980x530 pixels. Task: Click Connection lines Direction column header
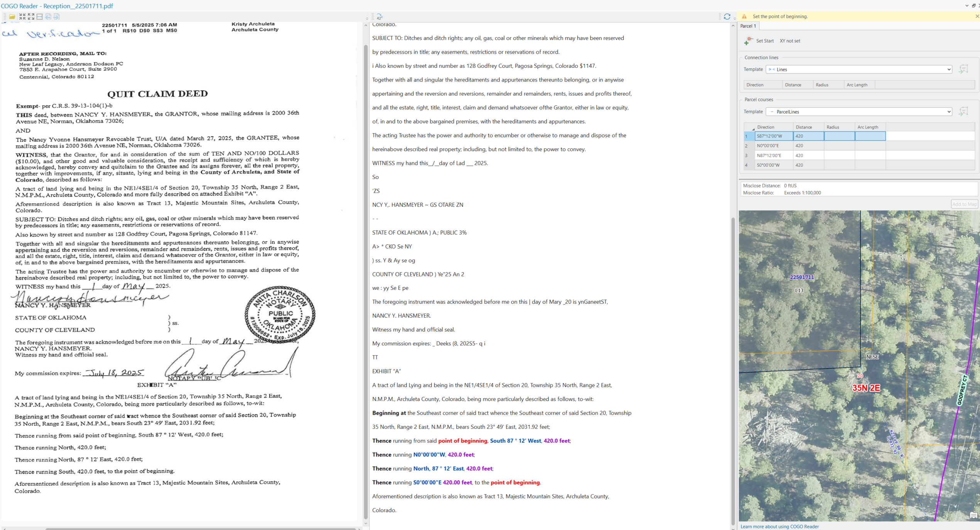[763, 85]
